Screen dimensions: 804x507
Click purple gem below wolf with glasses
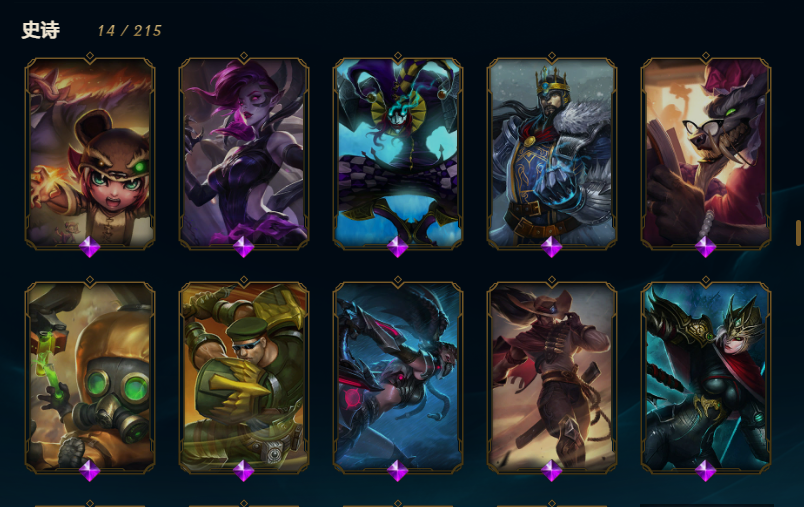[x=706, y=247]
